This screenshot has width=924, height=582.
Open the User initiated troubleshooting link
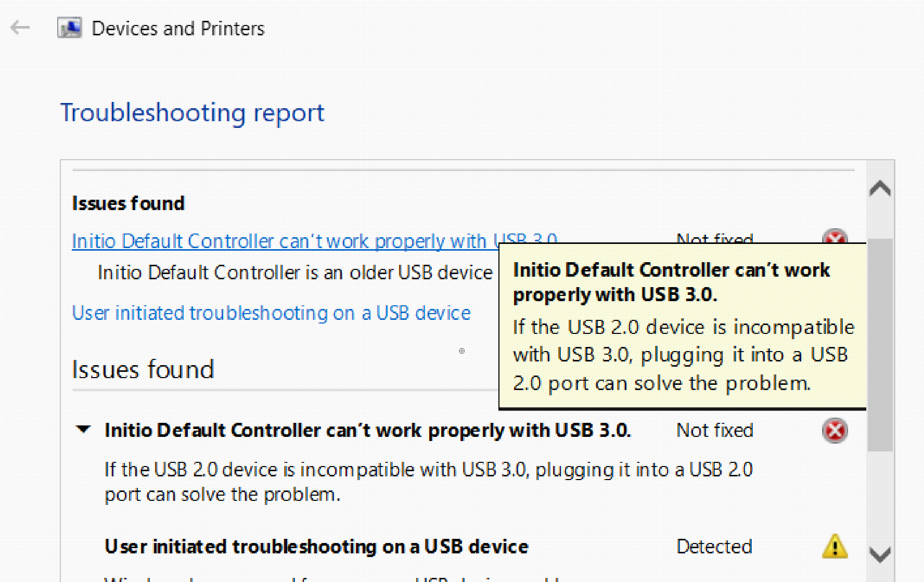(x=271, y=313)
